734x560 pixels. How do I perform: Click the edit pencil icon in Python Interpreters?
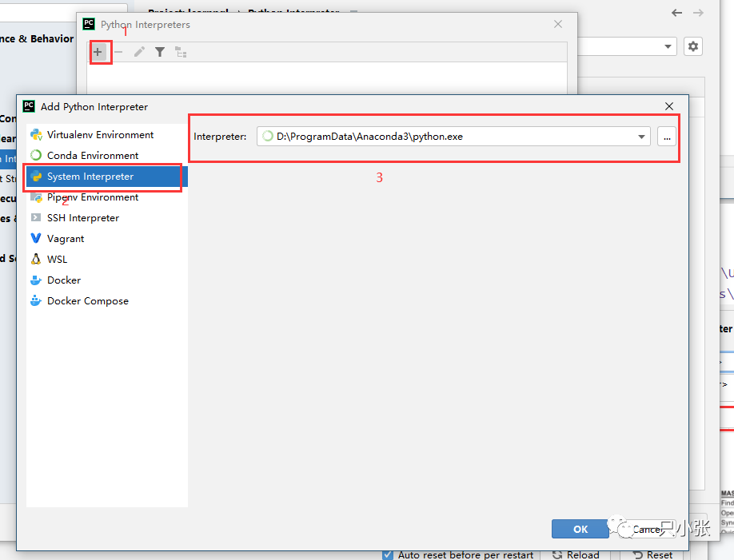coord(139,52)
